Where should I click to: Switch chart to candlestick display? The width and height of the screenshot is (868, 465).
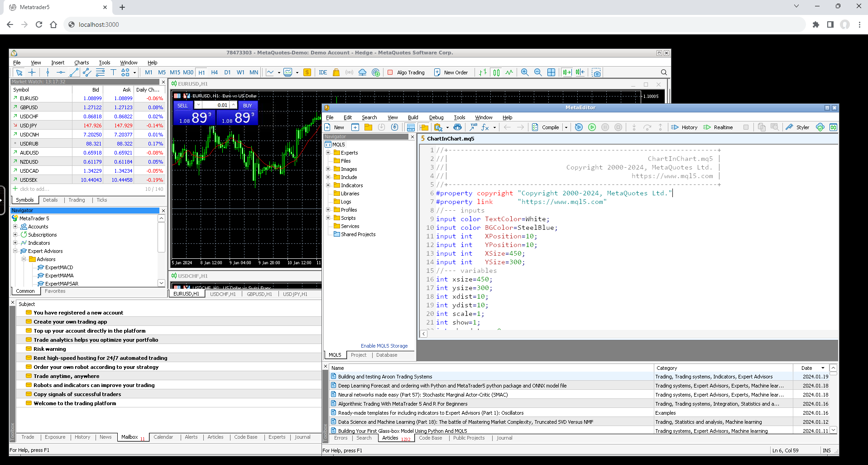click(x=496, y=73)
